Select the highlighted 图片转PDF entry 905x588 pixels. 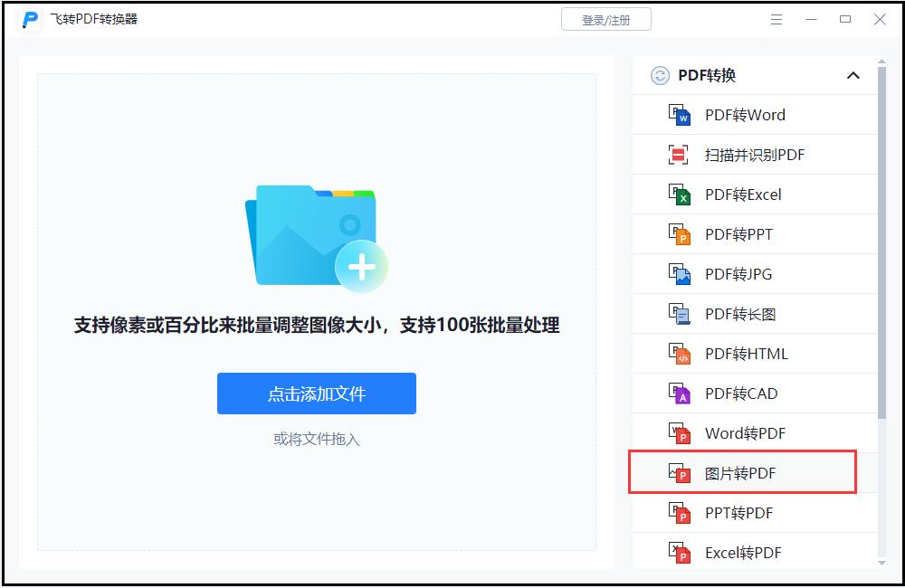740,472
